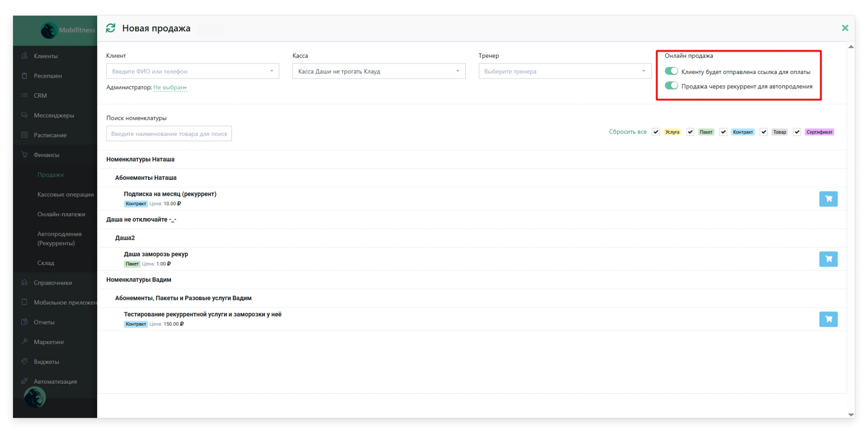
Task: Toggle the recurrent auto-renewal sale switch
Action: tap(671, 86)
